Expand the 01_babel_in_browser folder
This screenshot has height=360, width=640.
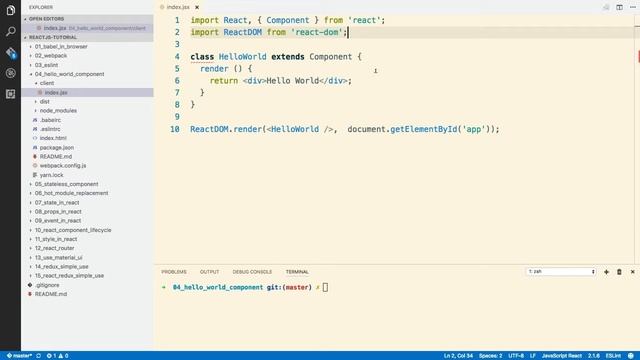[61, 47]
